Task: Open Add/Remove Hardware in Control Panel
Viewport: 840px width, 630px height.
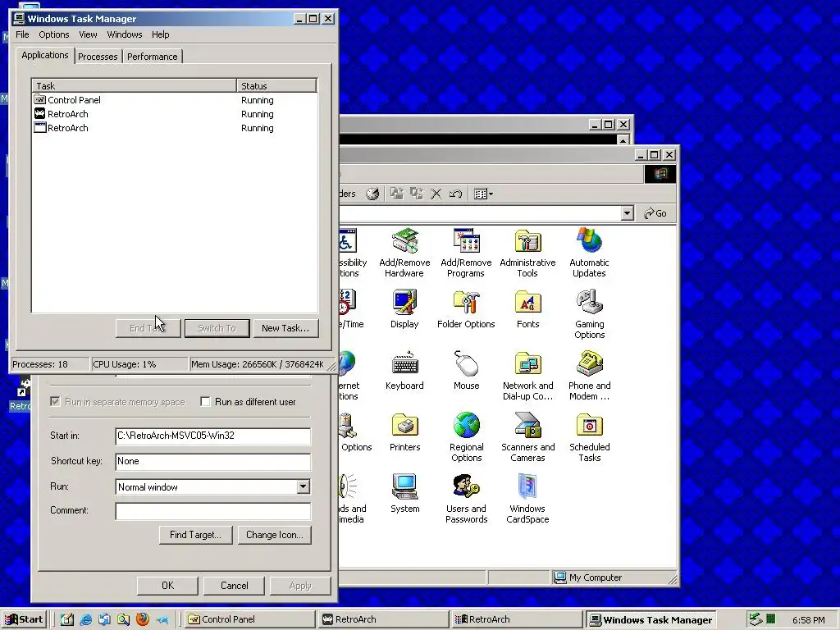Action: pyautogui.click(x=404, y=253)
